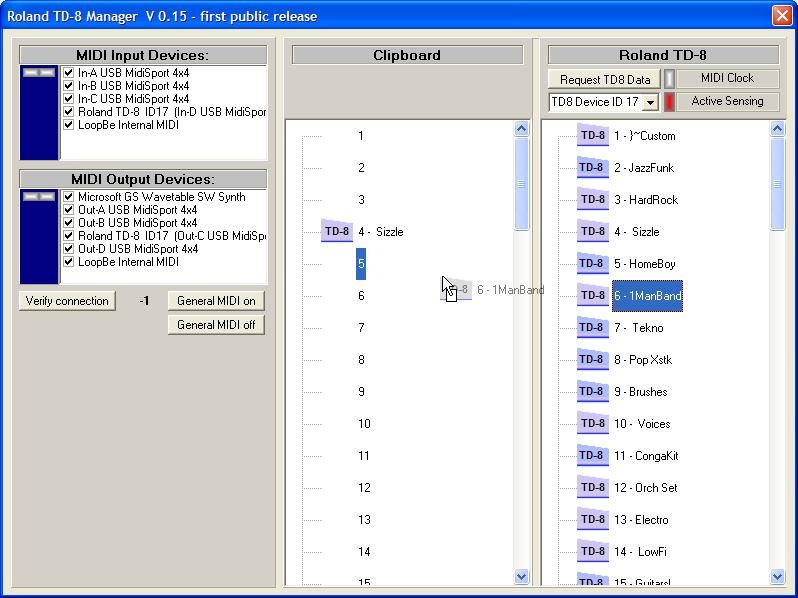798x598 pixels.
Task: Click Roland TD-8 list scroll up arrow
Action: [777, 129]
